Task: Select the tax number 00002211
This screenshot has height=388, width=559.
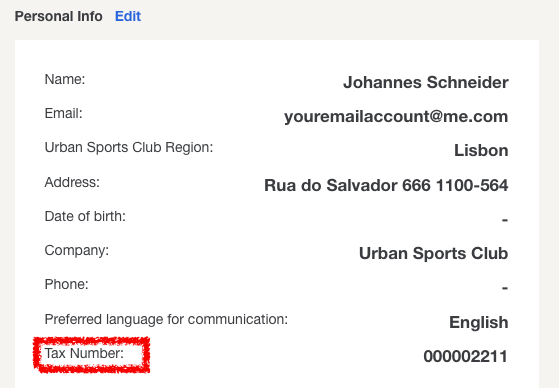Action: 466,357
